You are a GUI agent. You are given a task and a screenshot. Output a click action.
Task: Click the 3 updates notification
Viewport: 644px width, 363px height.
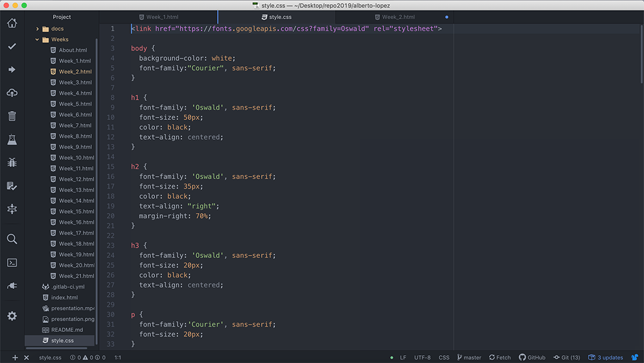[x=606, y=357]
